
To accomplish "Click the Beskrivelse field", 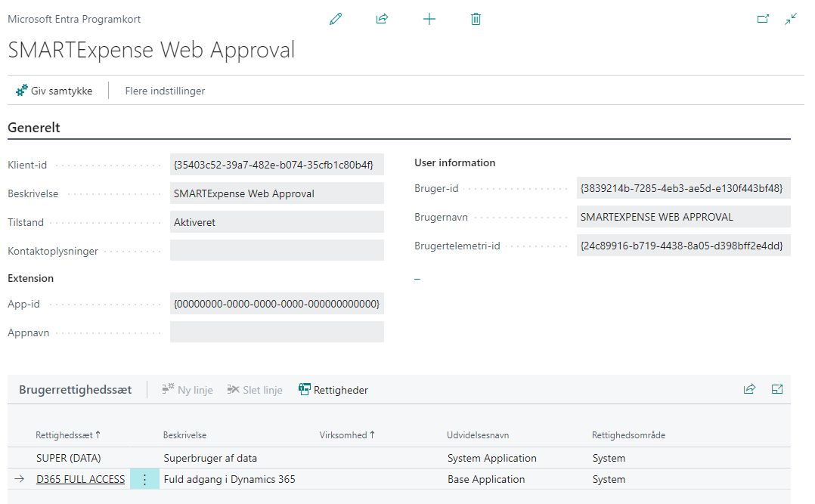I will (x=277, y=193).
